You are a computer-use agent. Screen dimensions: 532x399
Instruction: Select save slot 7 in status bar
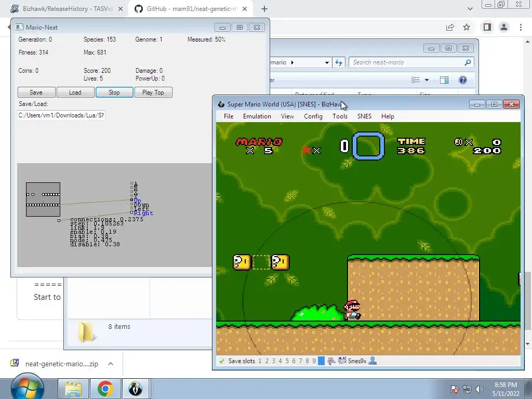(300, 361)
